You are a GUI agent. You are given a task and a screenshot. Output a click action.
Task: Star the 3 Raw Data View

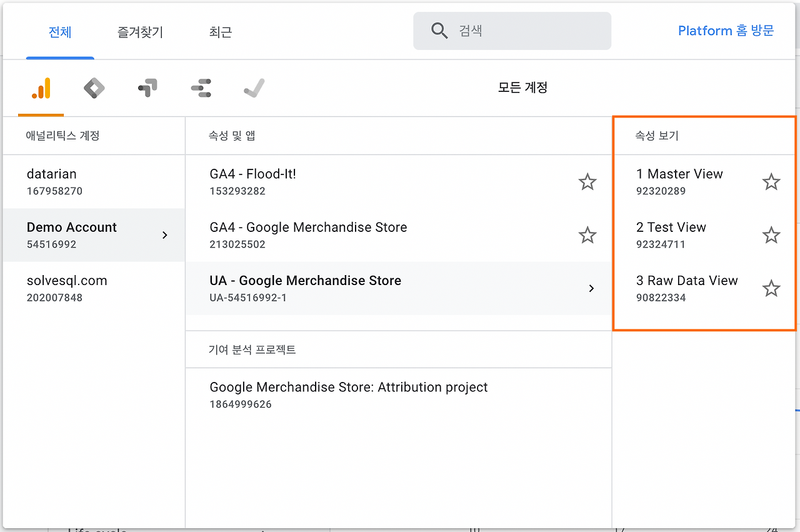(x=771, y=288)
